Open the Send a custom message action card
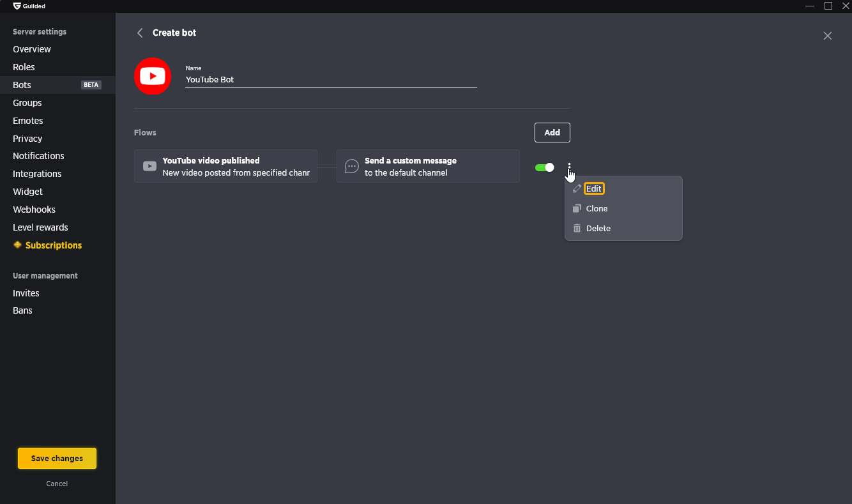Image resolution: width=852 pixels, height=504 pixels. [x=428, y=166]
